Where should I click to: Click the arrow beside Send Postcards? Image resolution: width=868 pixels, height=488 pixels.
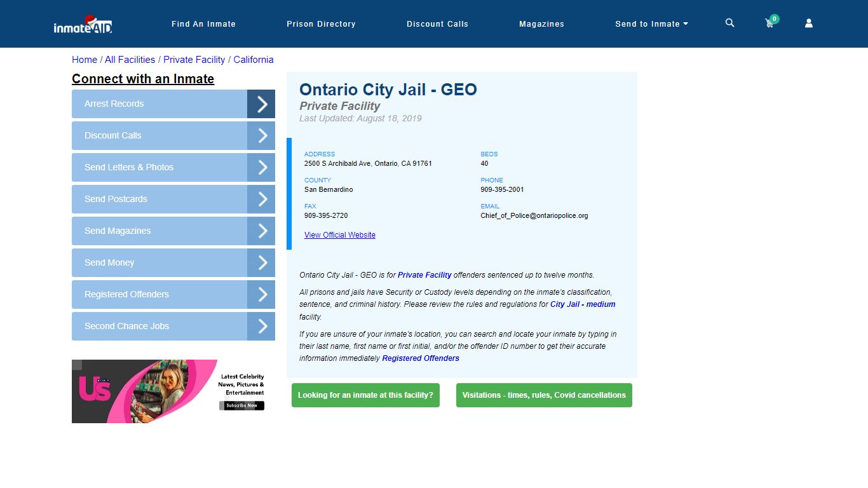(261, 199)
